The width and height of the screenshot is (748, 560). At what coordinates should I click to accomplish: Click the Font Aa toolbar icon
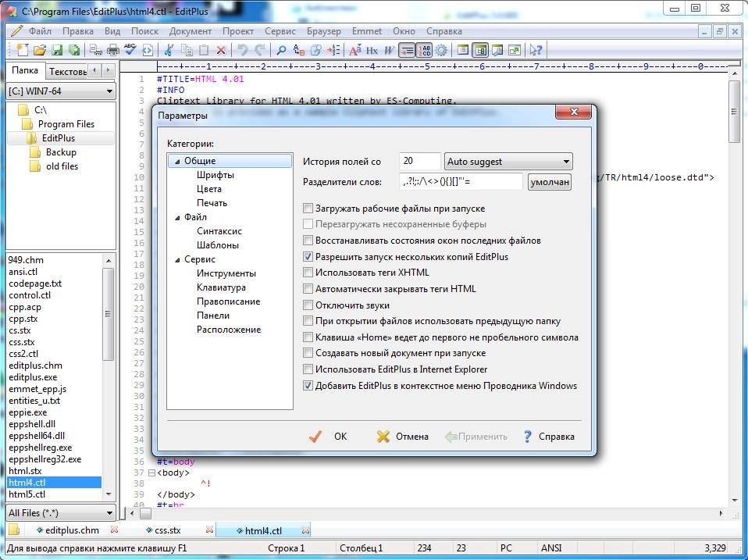click(x=355, y=50)
